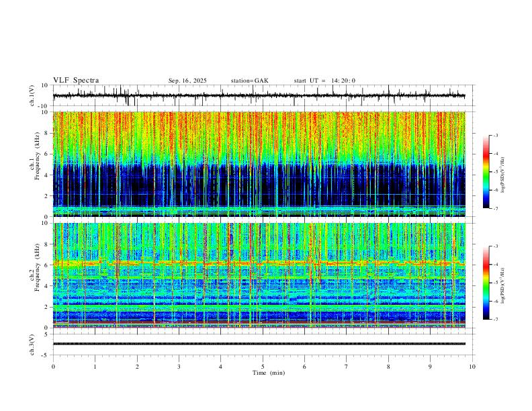The height and width of the screenshot is (411, 532).
Task: Click the "8" kHz tick of ch.1 spectrogram
Action: point(48,133)
